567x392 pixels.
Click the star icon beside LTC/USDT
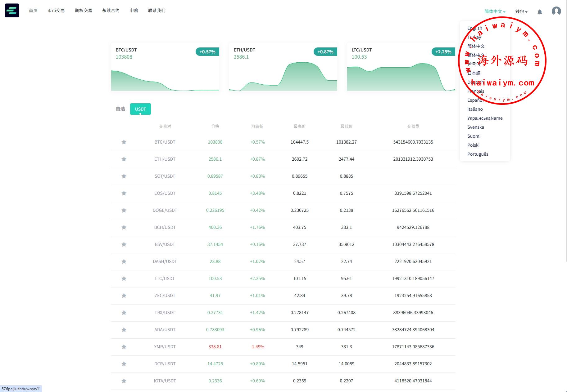coord(124,278)
